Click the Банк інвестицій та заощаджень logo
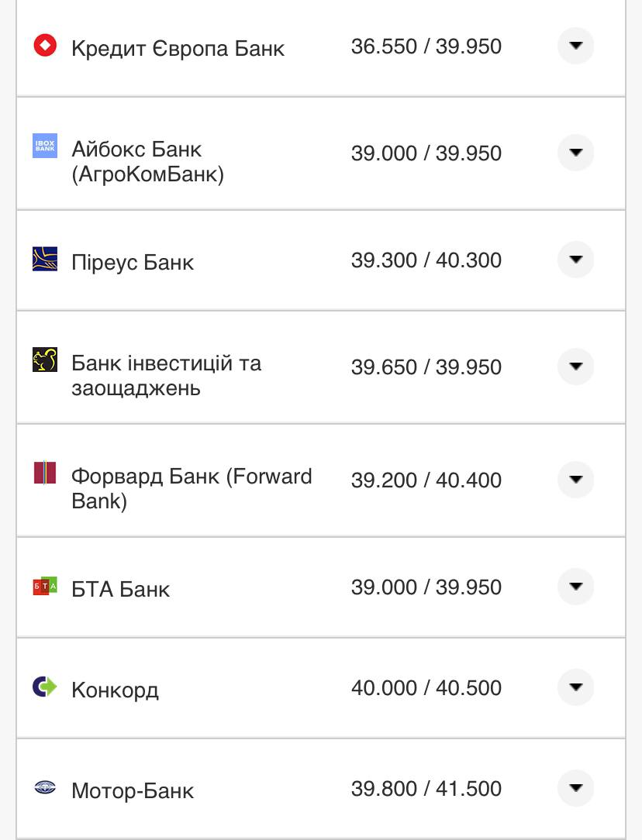Screen dimensions: 642x840 pos(45,359)
